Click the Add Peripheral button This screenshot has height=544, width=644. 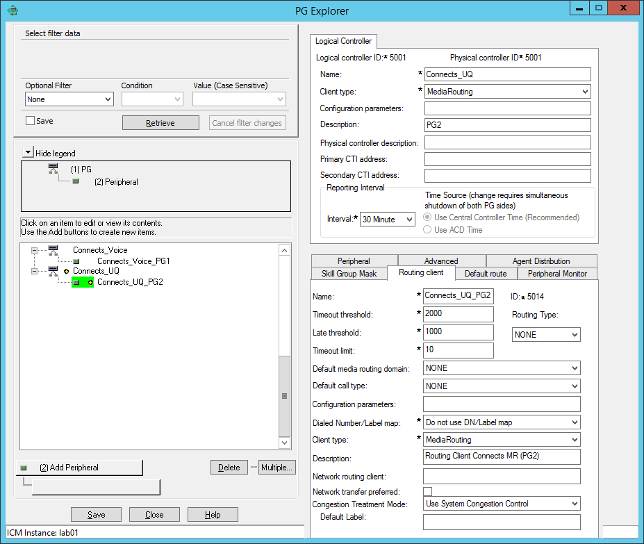pyautogui.click(x=79, y=468)
